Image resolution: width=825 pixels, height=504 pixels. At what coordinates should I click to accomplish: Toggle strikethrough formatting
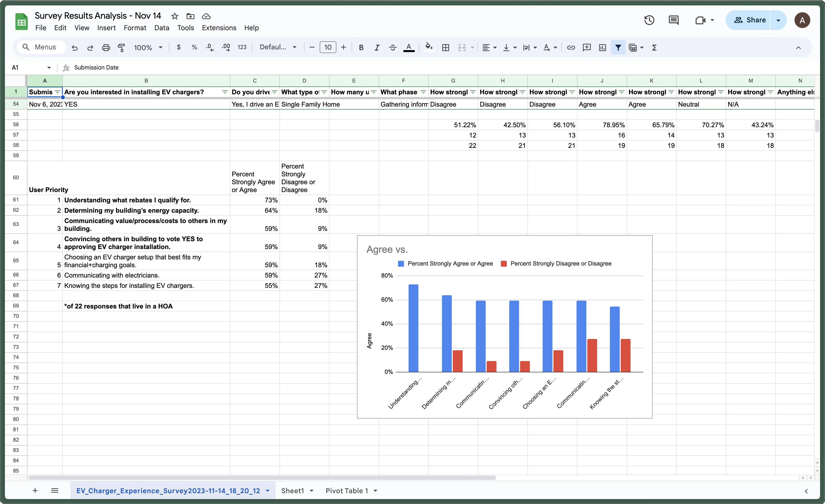[393, 48]
